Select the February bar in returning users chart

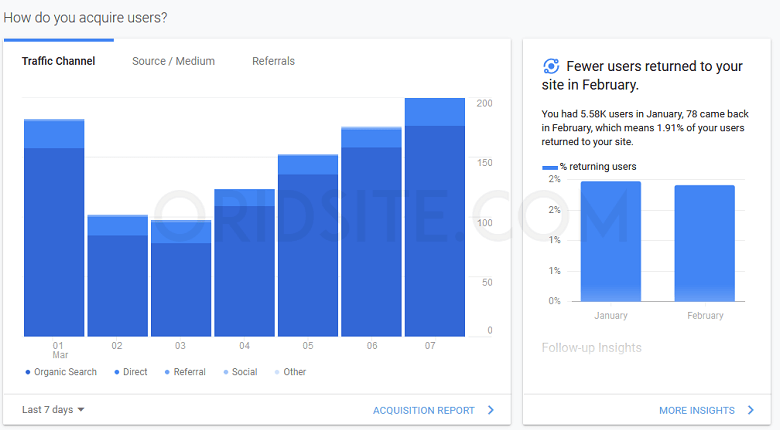point(705,243)
